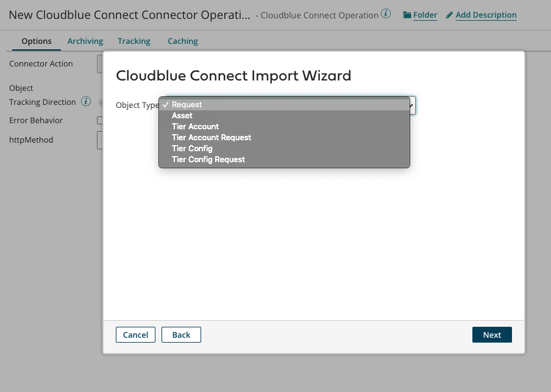Click the Back button

coord(181,335)
